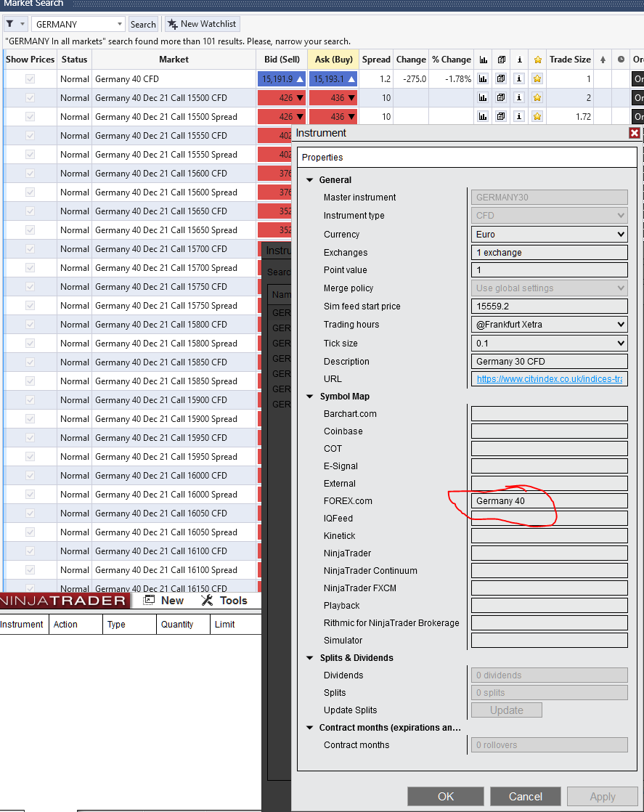Open chart icon for Call 15500 Spread row

(x=483, y=116)
